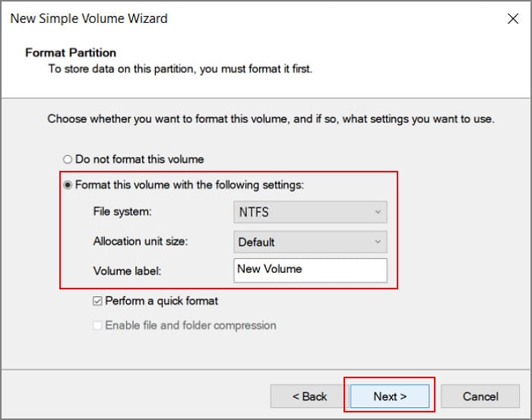Click the 'Volume label:' label
The height and width of the screenshot is (420, 532).
pyautogui.click(x=127, y=271)
